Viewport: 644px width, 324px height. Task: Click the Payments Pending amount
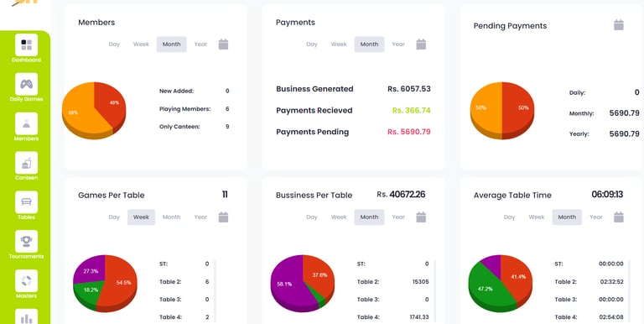(409, 132)
